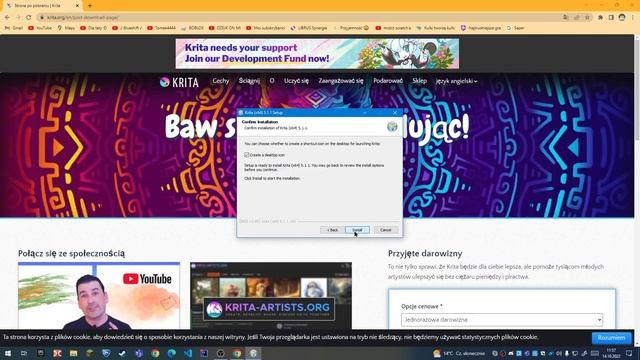This screenshot has height=360, width=640.
Task: Expand the Jednorazowa darowizna donation dropdown
Action: [x=502, y=320]
